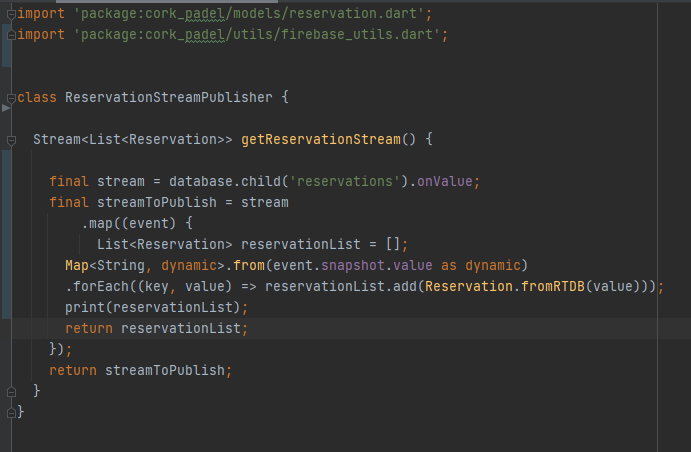Click 'firebase_utils.dart' in the second import

(357, 34)
